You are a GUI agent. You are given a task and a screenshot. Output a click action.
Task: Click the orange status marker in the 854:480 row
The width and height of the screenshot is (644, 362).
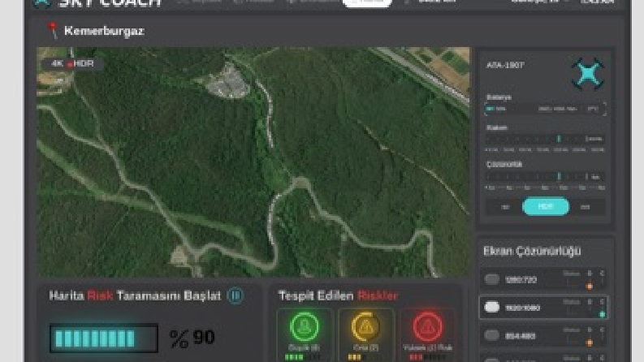[x=590, y=343]
